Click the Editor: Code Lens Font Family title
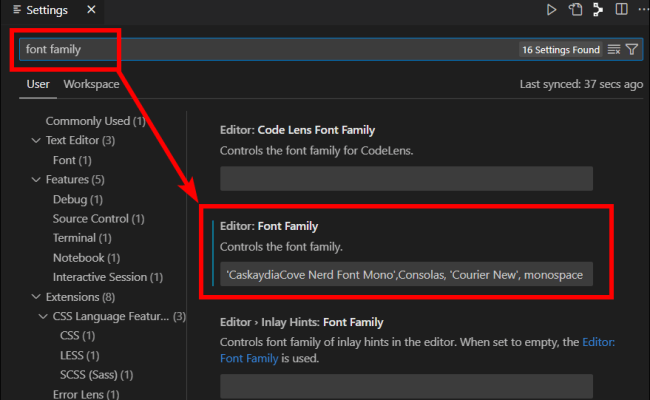The width and height of the screenshot is (650, 400). [297, 130]
